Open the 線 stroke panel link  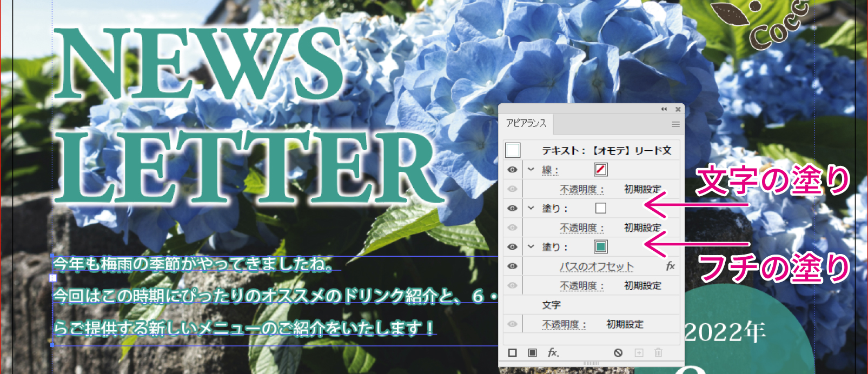549,170
